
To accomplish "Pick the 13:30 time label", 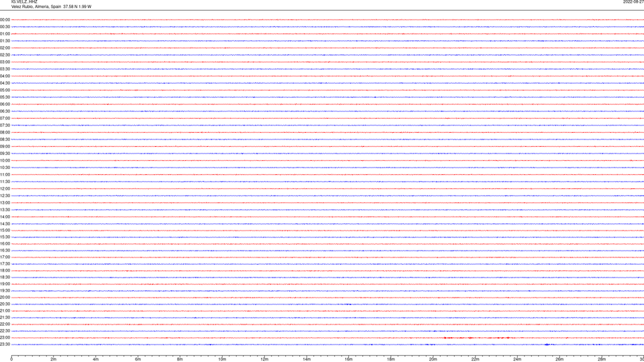I will [5, 210].
